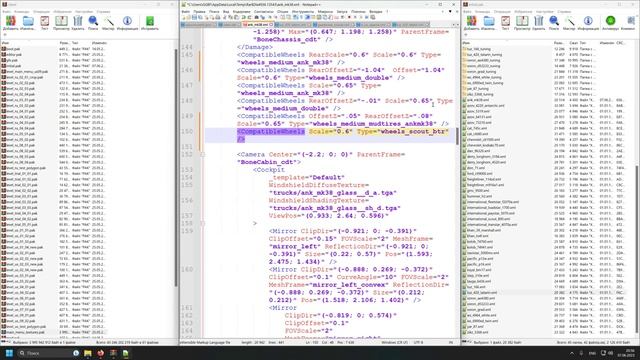Open File Explorer from the taskbar
This screenshot has height=360, width=640.
tap(88, 353)
